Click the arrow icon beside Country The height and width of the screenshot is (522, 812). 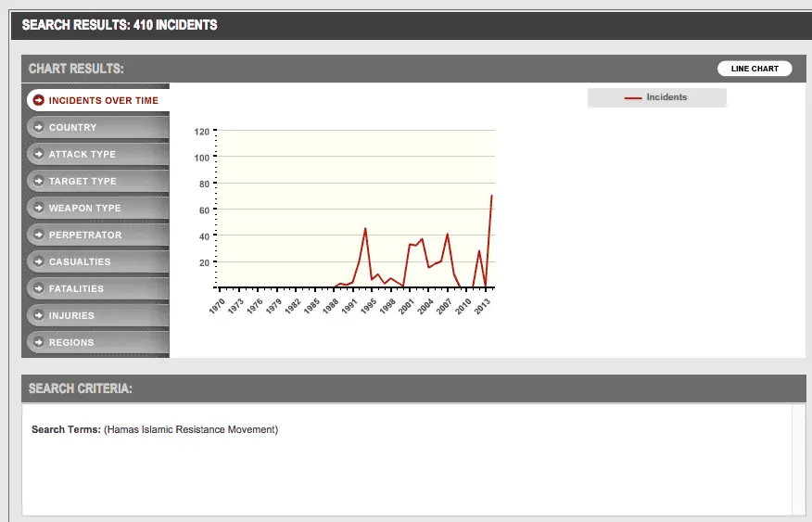(38, 127)
